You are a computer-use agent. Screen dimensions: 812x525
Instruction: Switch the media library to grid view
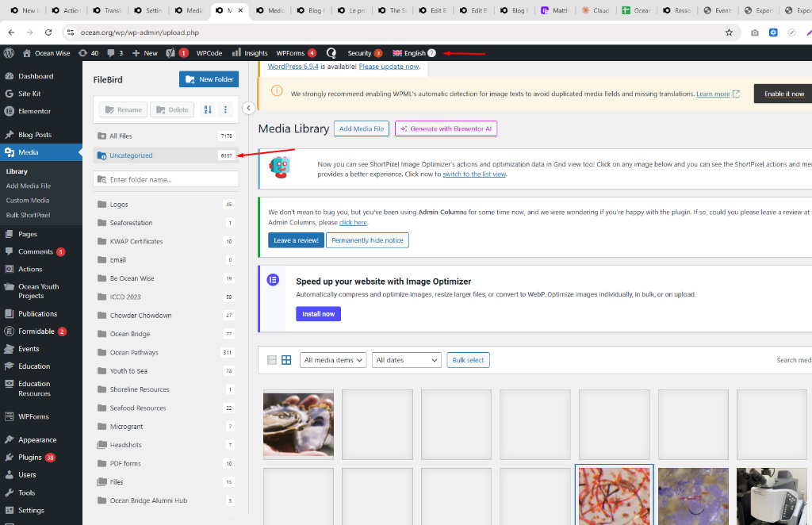pos(286,360)
